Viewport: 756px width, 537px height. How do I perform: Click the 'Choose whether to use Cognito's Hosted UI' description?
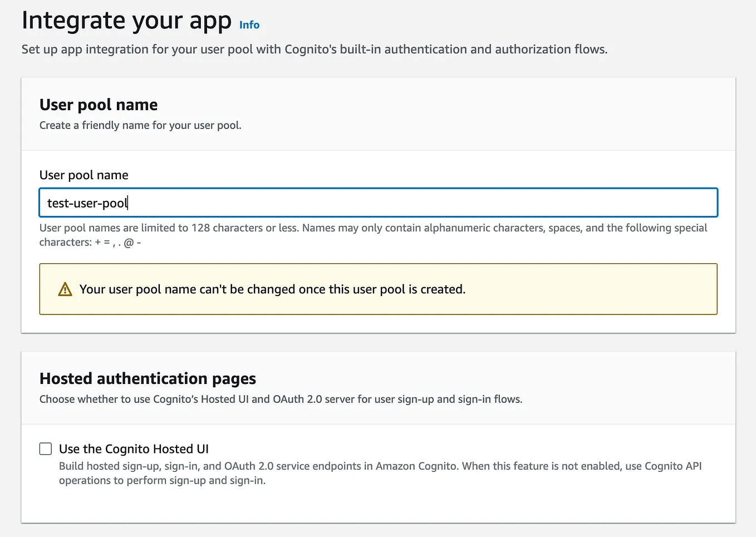click(x=281, y=400)
